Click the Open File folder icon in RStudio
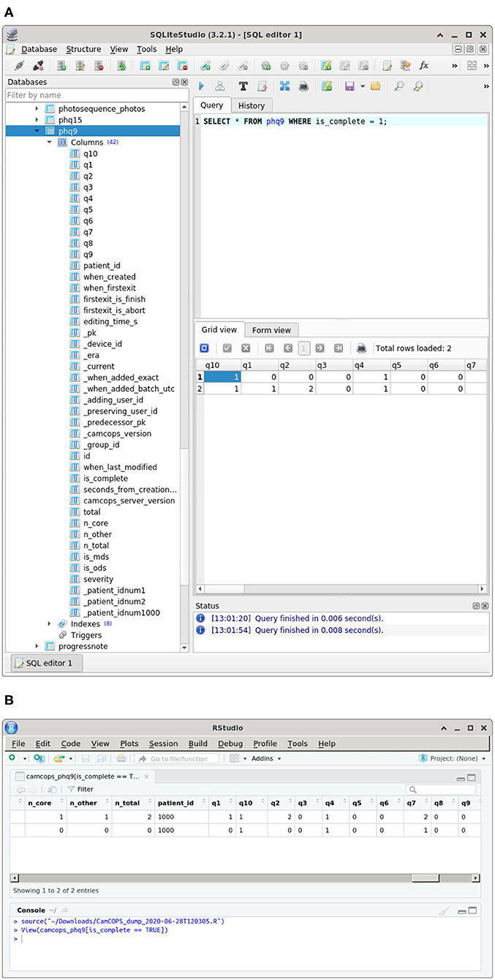The image size is (495, 980). [x=60, y=759]
